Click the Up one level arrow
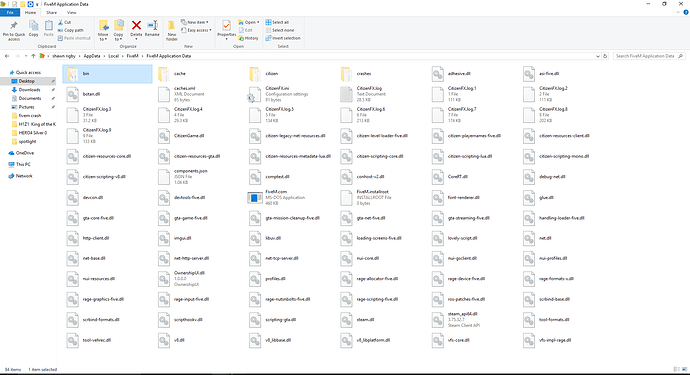The height and width of the screenshot is (375, 690). point(33,56)
